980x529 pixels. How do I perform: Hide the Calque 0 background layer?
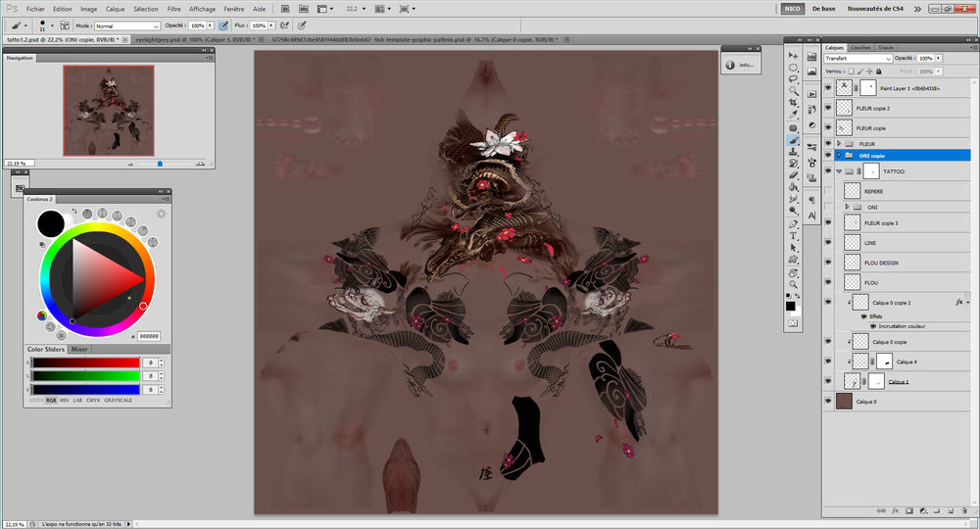[x=828, y=402]
